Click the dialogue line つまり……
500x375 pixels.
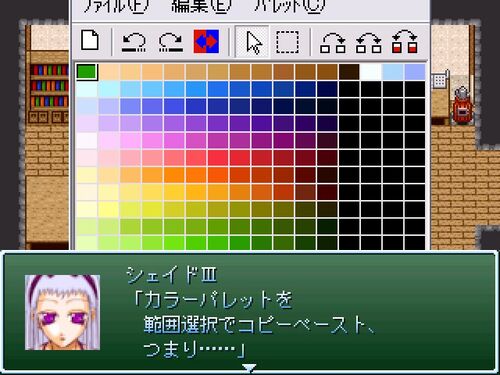click(x=195, y=349)
